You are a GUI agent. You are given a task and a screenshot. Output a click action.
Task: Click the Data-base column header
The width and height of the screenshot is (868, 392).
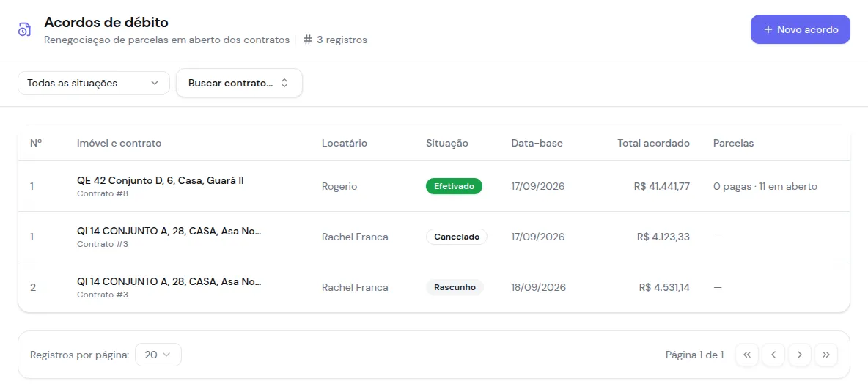click(537, 143)
